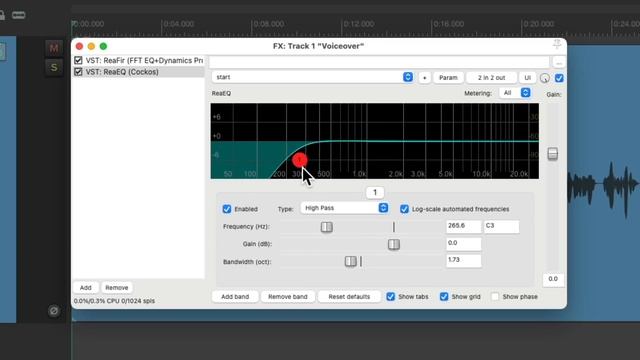The image size is (640, 360).
Task: Click the 2 in 2 out routing button
Action: click(491, 78)
